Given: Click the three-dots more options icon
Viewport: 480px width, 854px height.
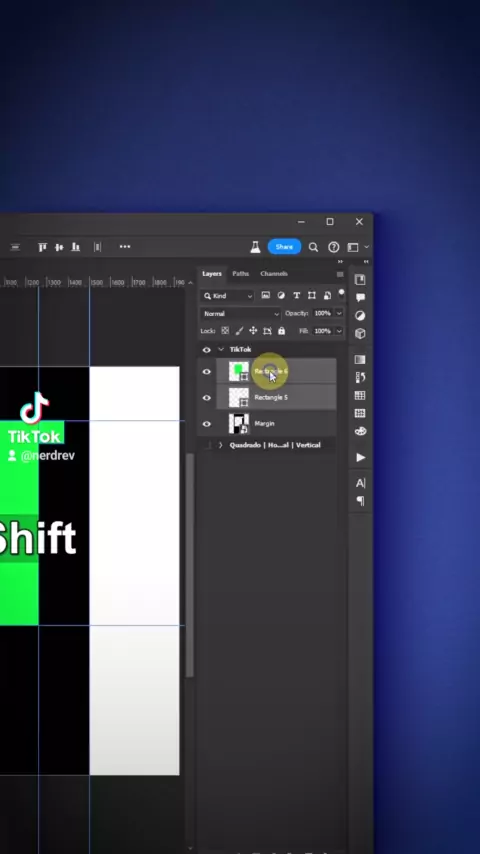Looking at the screenshot, I should point(125,247).
